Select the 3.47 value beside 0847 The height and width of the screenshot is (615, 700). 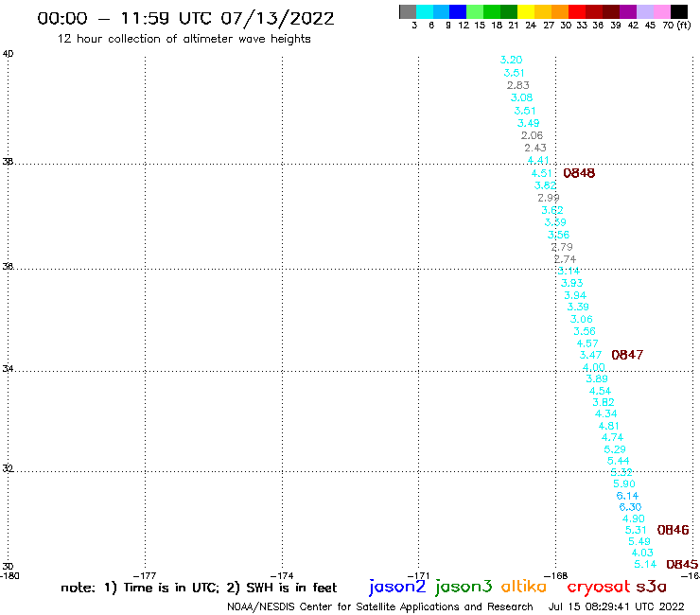tap(590, 356)
